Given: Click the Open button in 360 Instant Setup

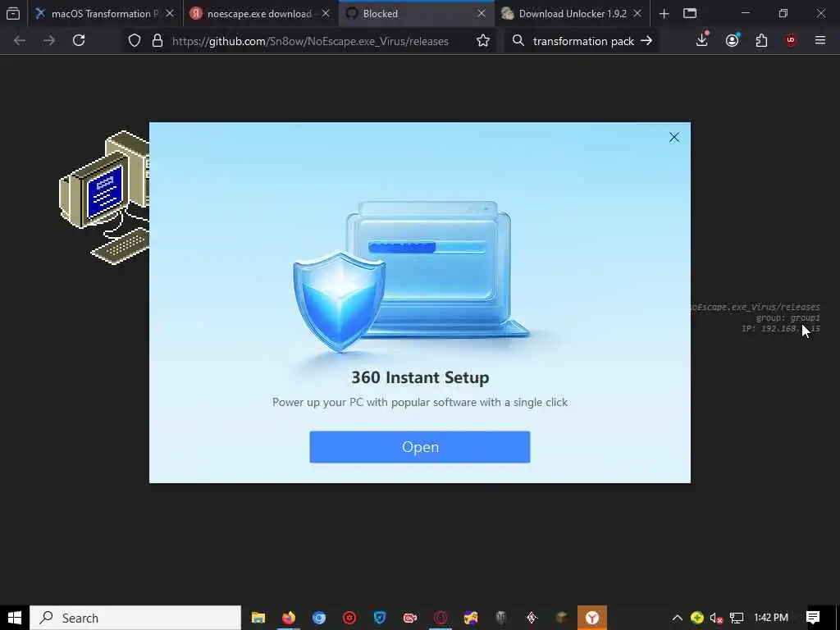Looking at the screenshot, I should click(x=419, y=447).
